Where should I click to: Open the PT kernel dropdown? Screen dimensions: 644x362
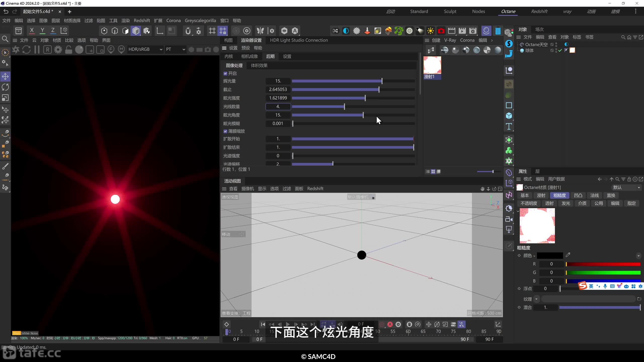175,49
